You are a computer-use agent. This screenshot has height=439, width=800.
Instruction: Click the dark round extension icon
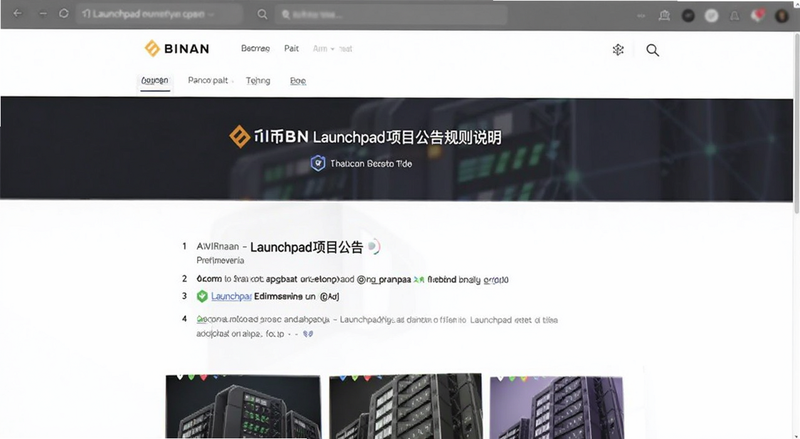tap(688, 15)
